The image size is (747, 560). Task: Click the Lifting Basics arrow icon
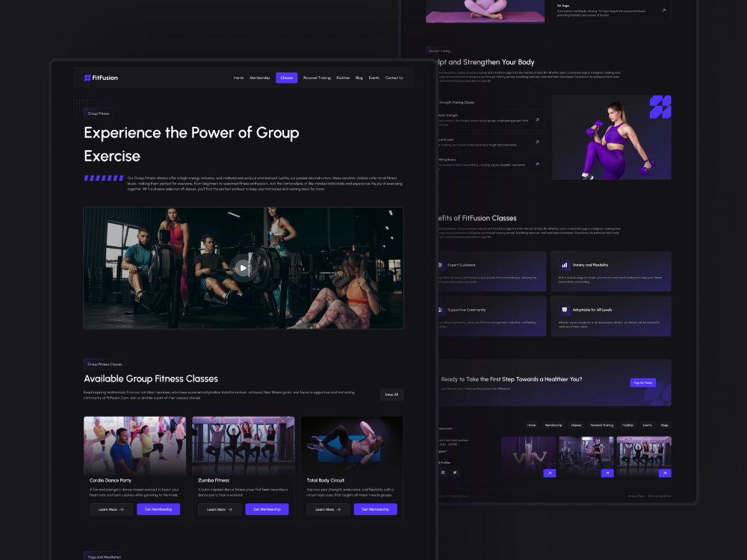pos(536,164)
